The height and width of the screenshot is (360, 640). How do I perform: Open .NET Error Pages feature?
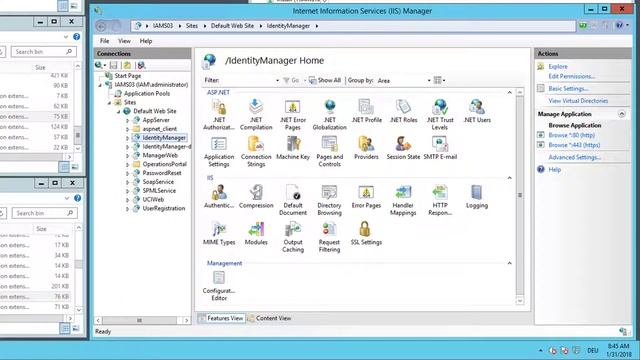pos(293,114)
